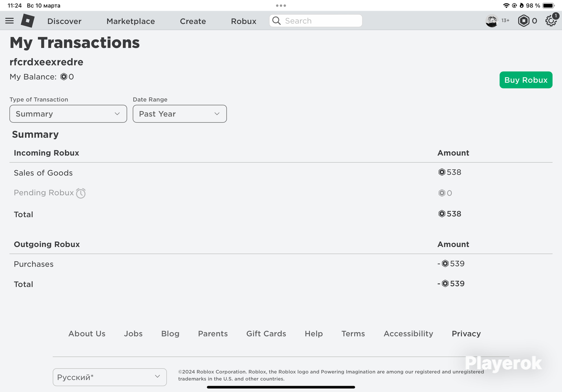Tap the Wi-Fi status icon

tap(506, 5)
